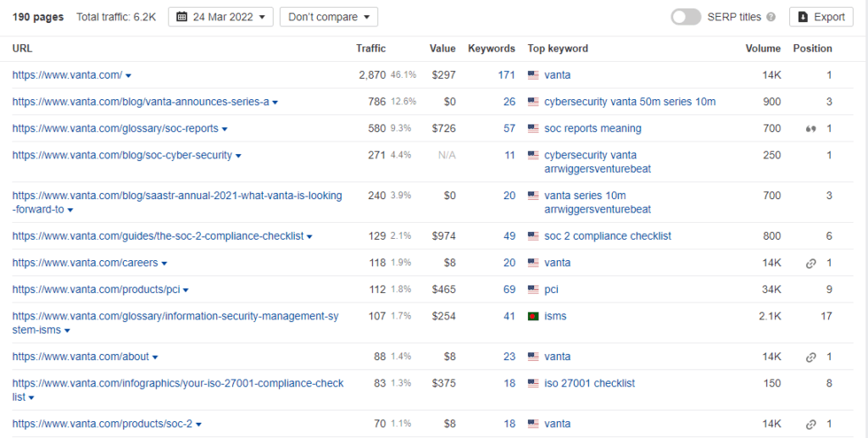Click top keyword 'iso 27001 checklist'
This screenshot has width=868, height=438.
[589, 383]
